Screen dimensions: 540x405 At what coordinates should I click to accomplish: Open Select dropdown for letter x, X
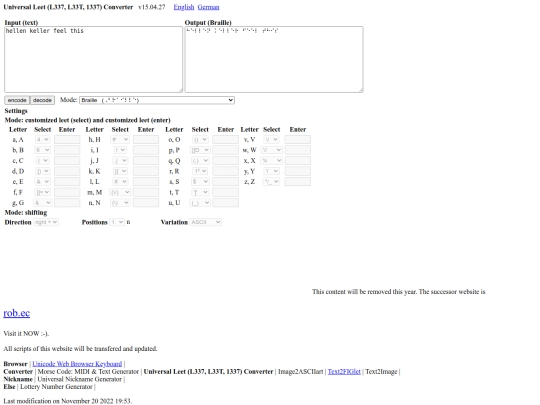pyautogui.click(x=271, y=160)
